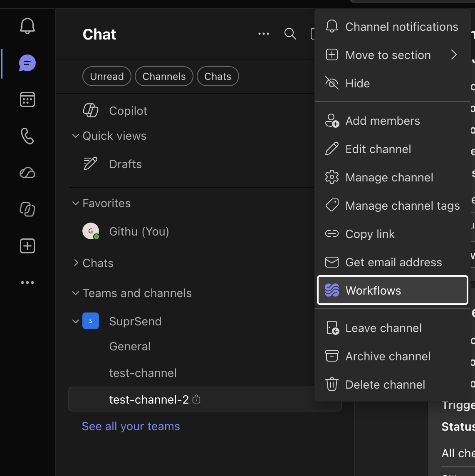475x476 pixels.
Task: Open the Activity bell in sidebar
Action: coord(27,26)
